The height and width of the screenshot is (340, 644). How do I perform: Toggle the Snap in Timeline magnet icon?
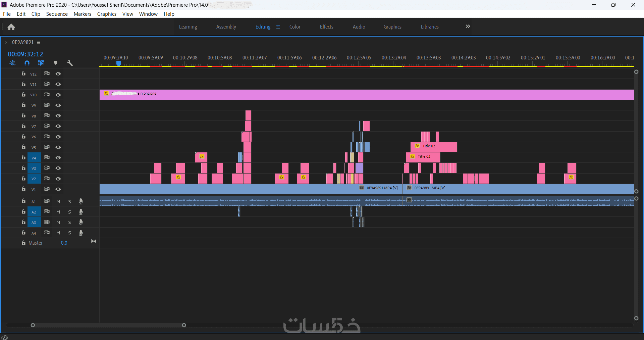[27, 63]
